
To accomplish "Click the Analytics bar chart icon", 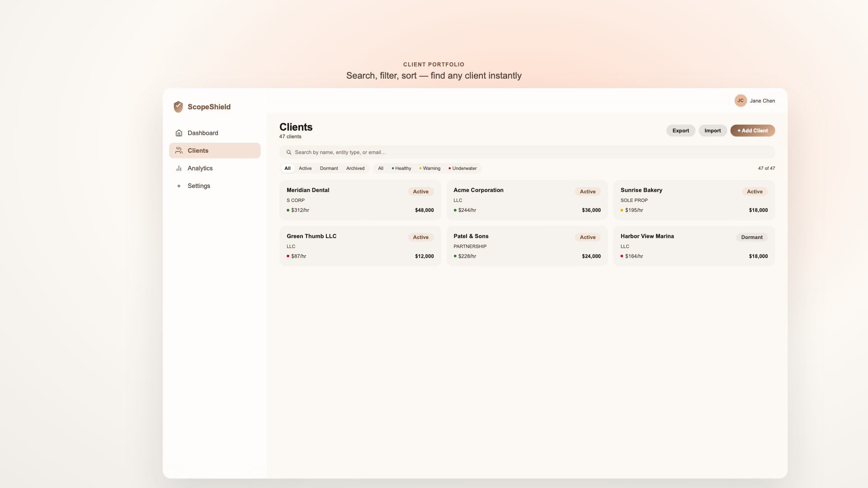I will coord(179,168).
